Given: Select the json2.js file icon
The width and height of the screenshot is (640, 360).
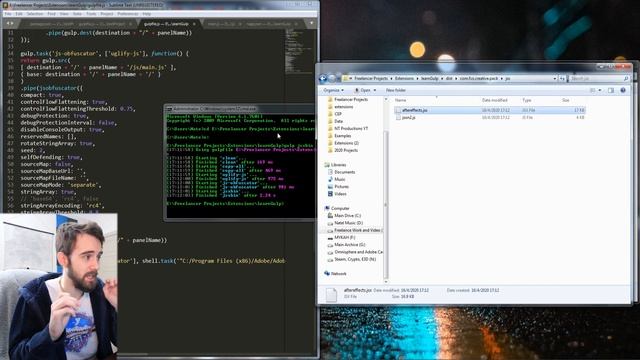Looking at the screenshot, I should click(x=398, y=118).
